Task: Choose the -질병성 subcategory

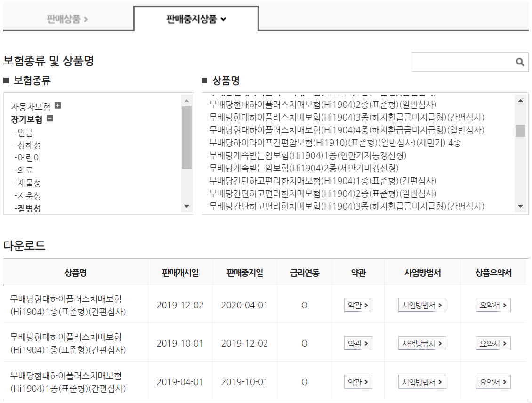Action: coord(28,208)
